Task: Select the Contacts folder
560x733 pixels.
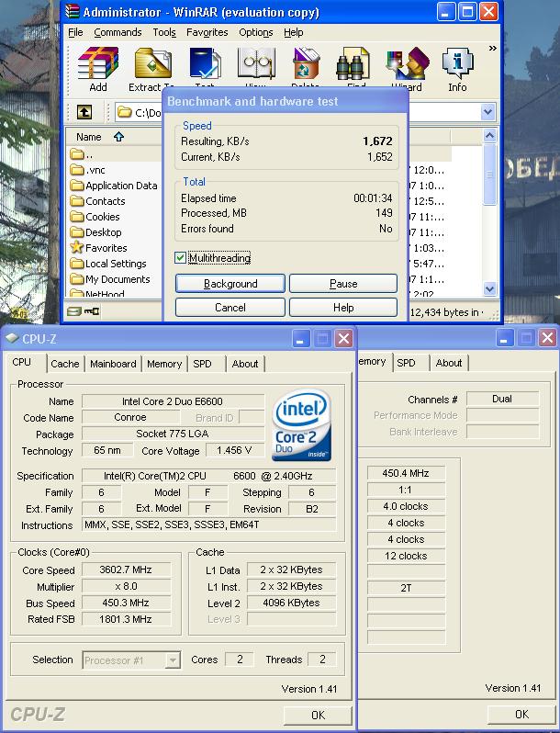Action: coord(97,201)
